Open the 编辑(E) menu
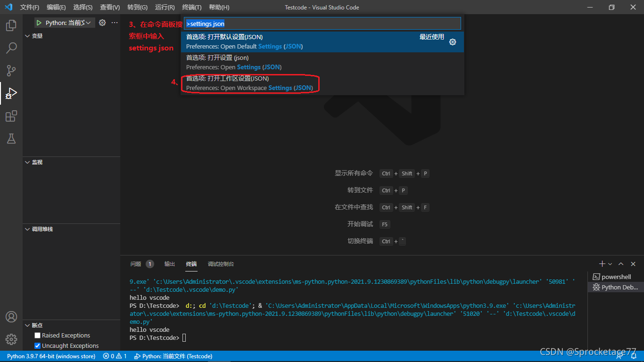Viewport: 644px width, 362px height. [x=57, y=7]
